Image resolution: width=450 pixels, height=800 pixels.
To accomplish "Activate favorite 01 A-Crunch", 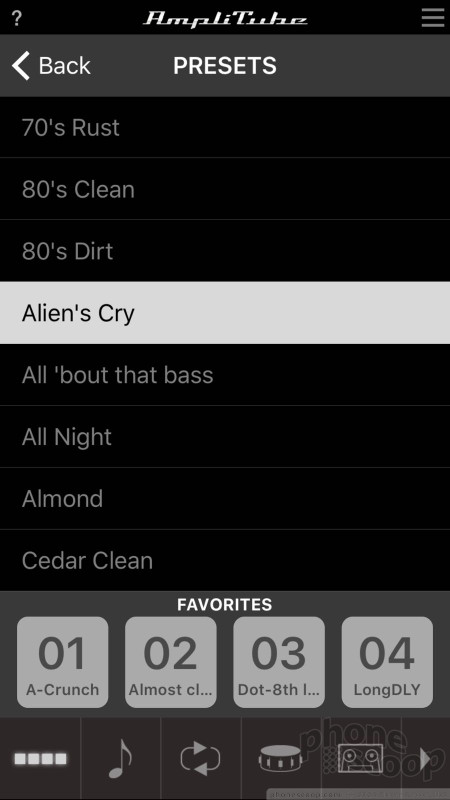I will 63,662.
